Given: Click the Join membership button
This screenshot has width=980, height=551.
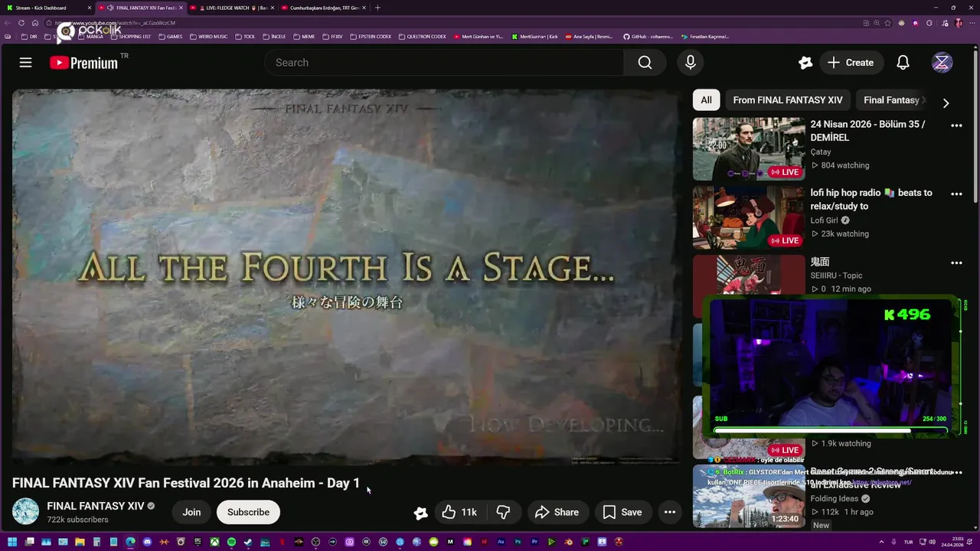Looking at the screenshot, I should tap(191, 512).
